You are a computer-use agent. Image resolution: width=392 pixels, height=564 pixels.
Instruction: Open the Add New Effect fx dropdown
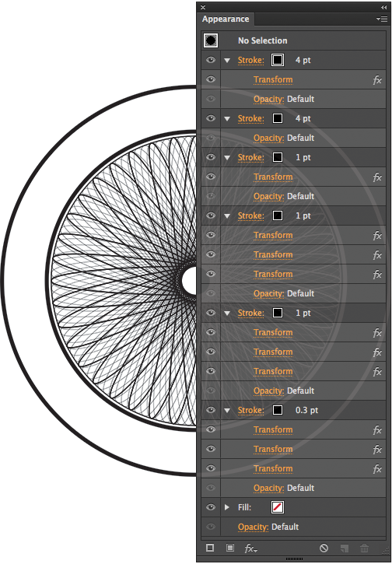[250, 548]
